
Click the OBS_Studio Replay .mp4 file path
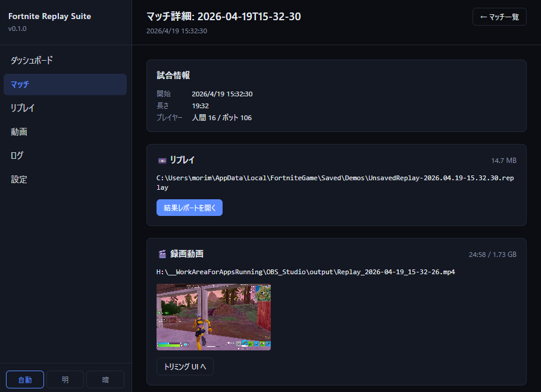click(305, 272)
